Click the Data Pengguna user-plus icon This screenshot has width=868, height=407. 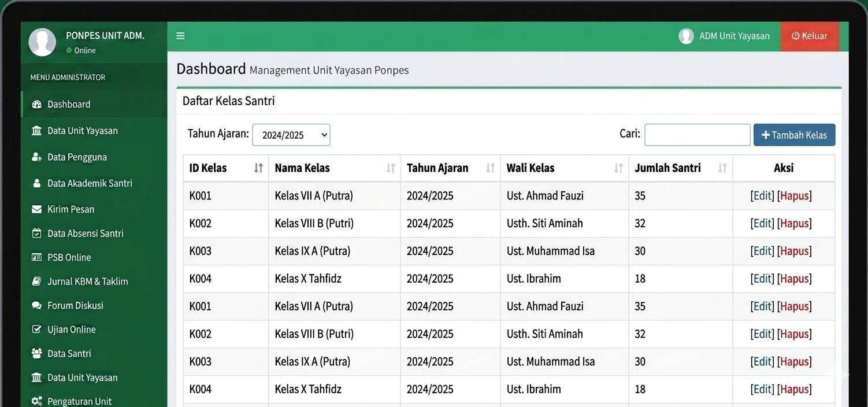[37, 157]
